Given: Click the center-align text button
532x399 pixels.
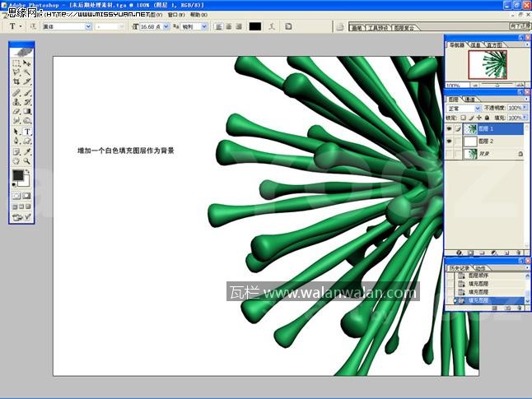Looking at the screenshot, I should [x=227, y=26].
